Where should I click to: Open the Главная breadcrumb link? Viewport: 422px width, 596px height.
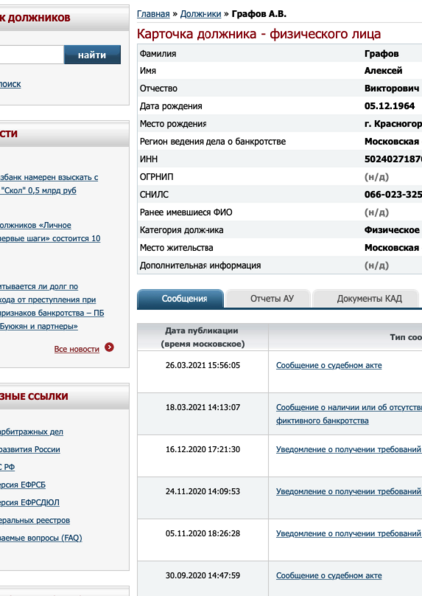(153, 14)
